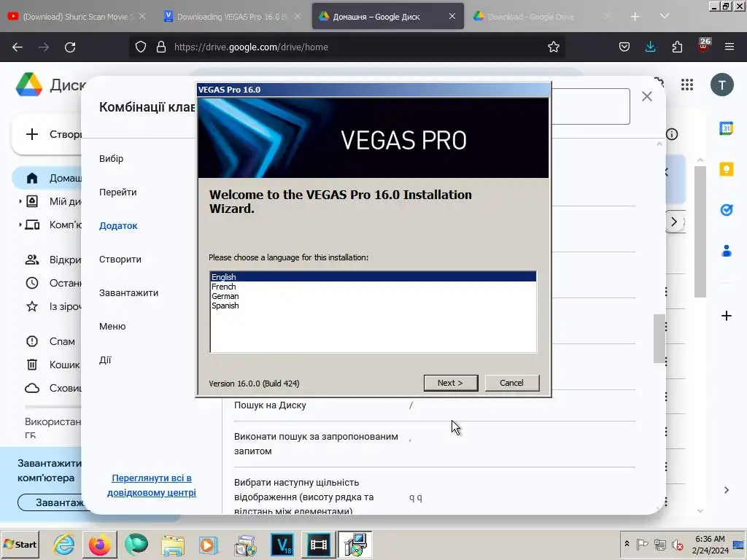Open Google Calendar side panel icon
The height and width of the screenshot is (560, 747).
(x=726, y=128)
